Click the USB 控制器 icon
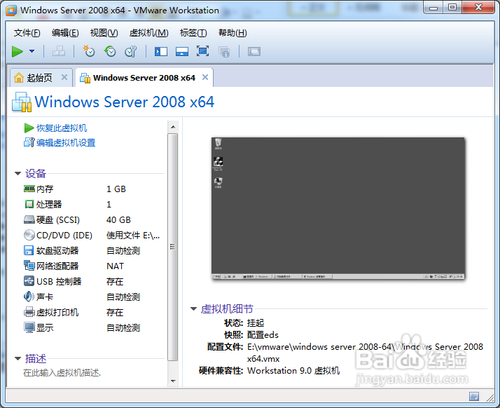The image size is (500, 408). pyautogui.click(x=29, y=281)
